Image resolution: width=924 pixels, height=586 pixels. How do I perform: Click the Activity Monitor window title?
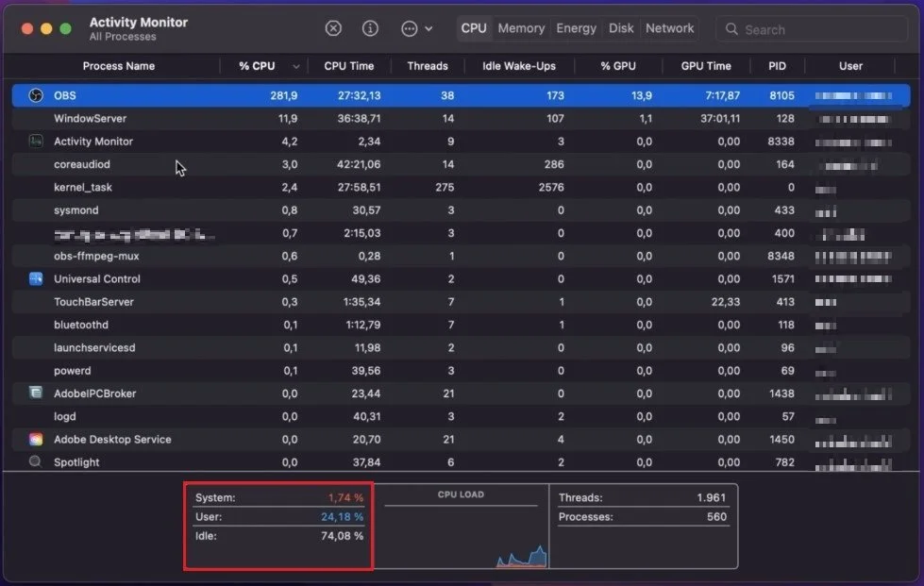(139, 23)
